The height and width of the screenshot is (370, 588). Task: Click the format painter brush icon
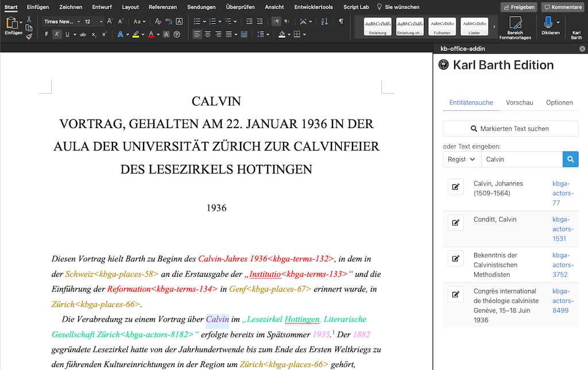click(29, 36)
